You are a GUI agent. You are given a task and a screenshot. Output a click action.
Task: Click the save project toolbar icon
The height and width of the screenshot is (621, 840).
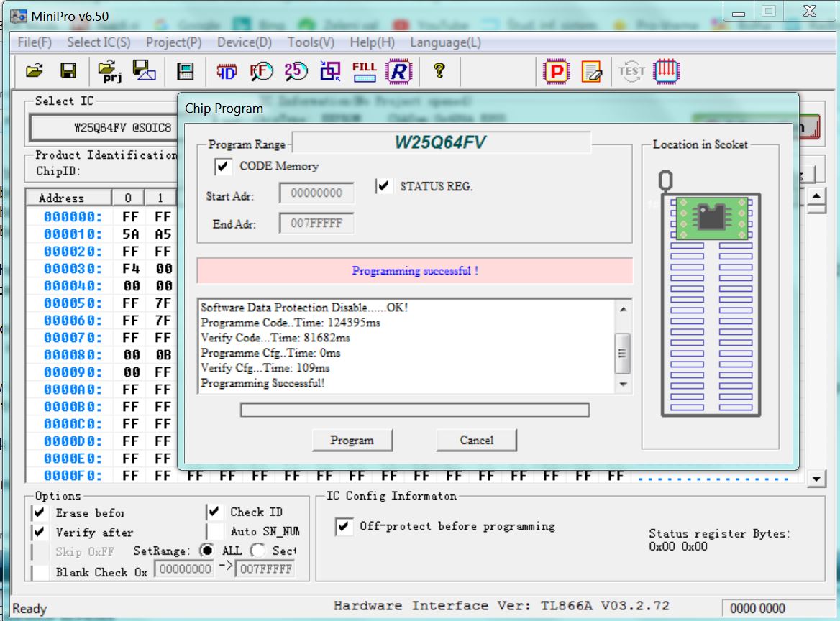coord(144,70)
